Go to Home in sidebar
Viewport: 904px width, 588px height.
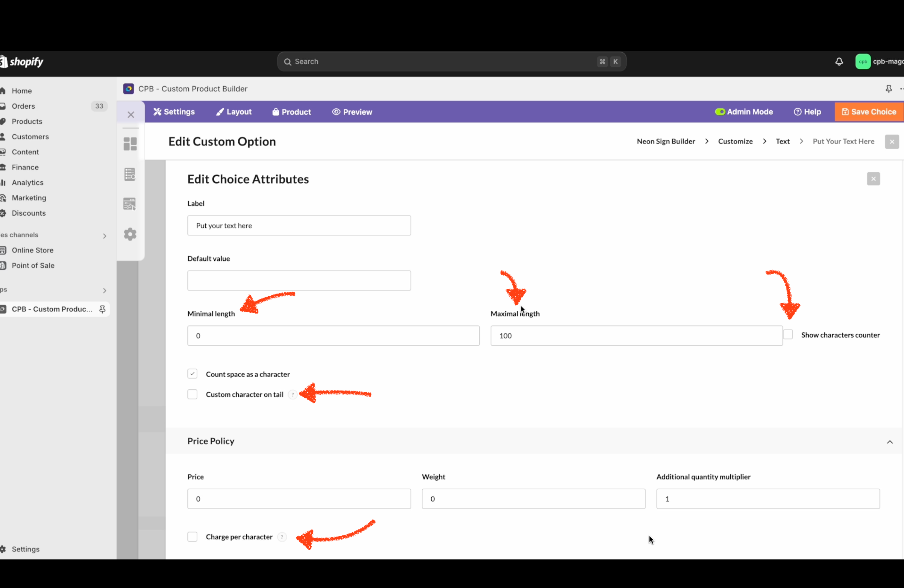[x=22, y=91]
